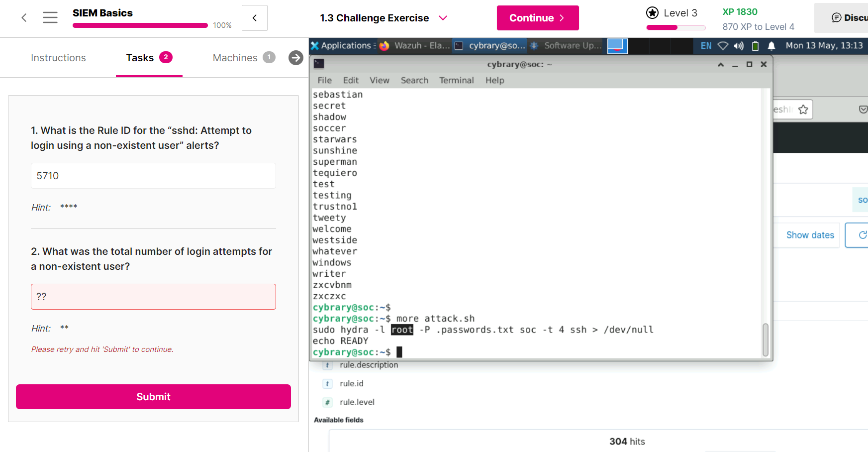868x452 pixels.
Task: Open the EN keyboard layout selector
Action: click(706, 46)
